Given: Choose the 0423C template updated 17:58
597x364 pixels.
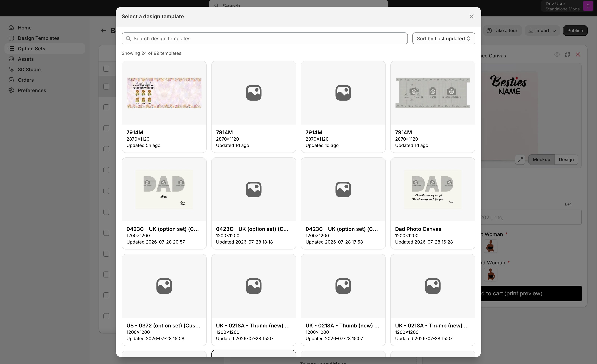Looking at the screenshot, I should [x=343, y=203].
